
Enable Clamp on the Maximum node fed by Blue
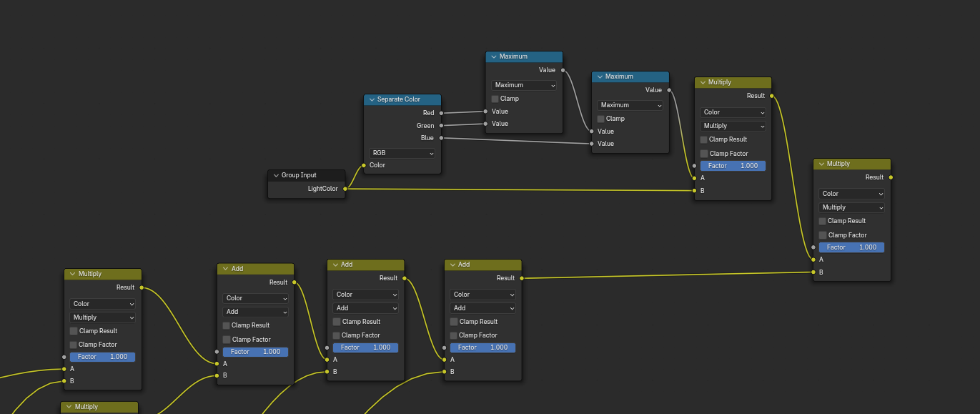tap(601, 119)
